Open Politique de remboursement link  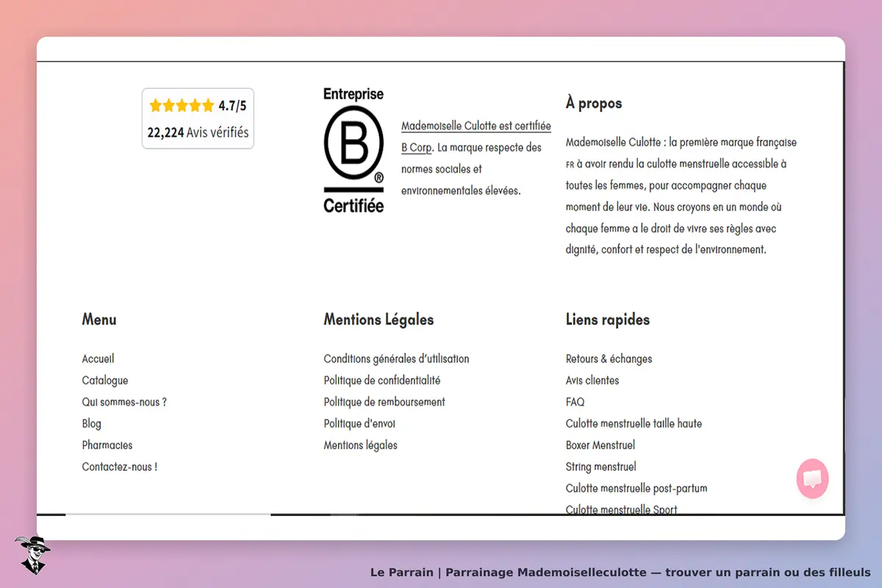(x=384, y=402)
